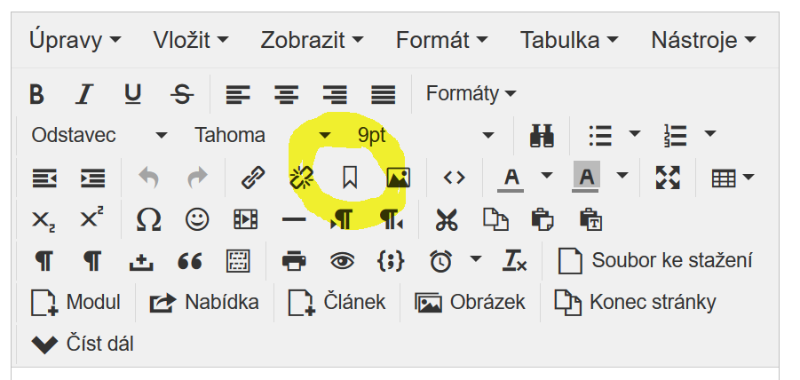Open Úpravy menu
800x380 pixels.
click(75, 40)
